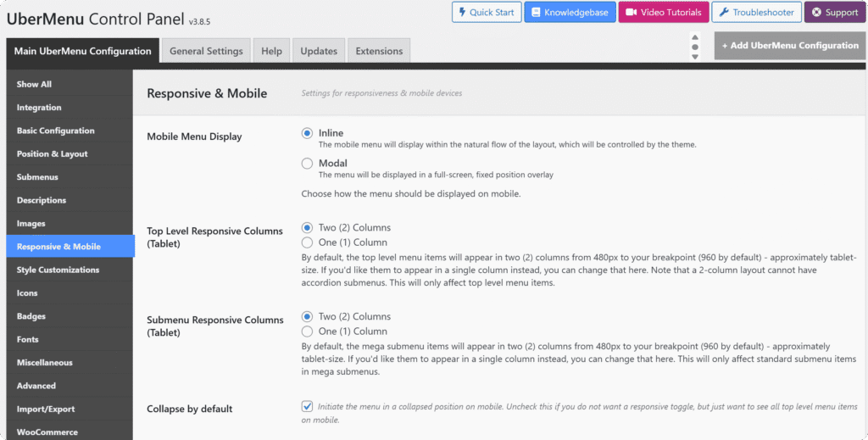Click the version v3.8.5 text

[199, 22]
